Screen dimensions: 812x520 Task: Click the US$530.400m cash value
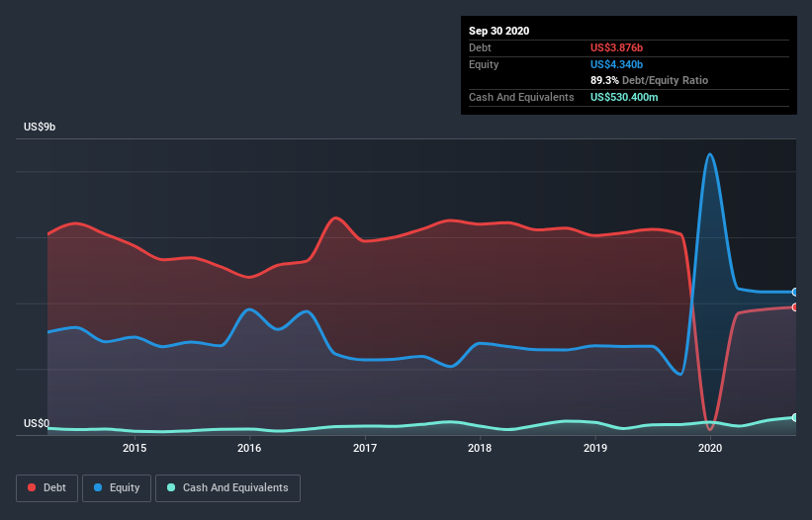coord(624,97)
